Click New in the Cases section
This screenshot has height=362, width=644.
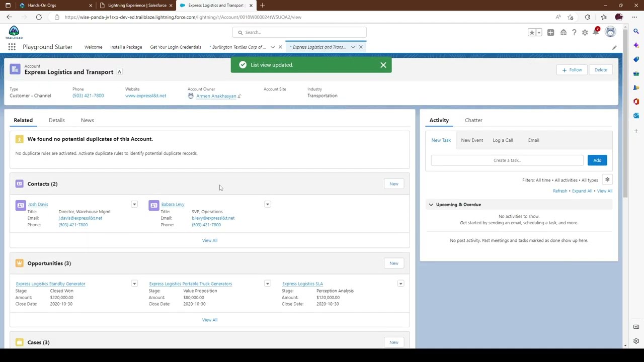tap(394, 342)
